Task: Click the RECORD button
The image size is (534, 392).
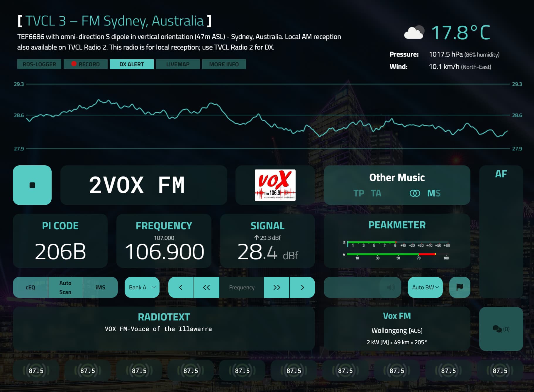Action: tap(86, 64)
